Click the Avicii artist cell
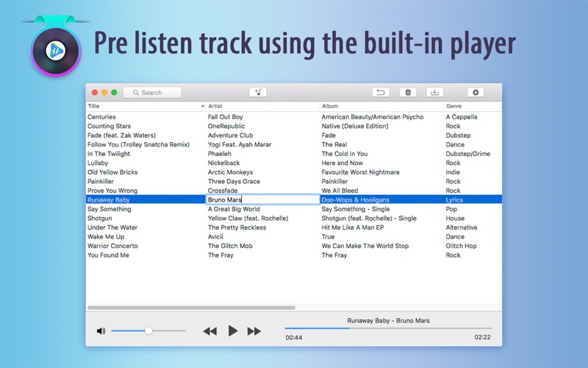Image resolution: width=588 pixels, height=368 pixels. coord(215,236)
